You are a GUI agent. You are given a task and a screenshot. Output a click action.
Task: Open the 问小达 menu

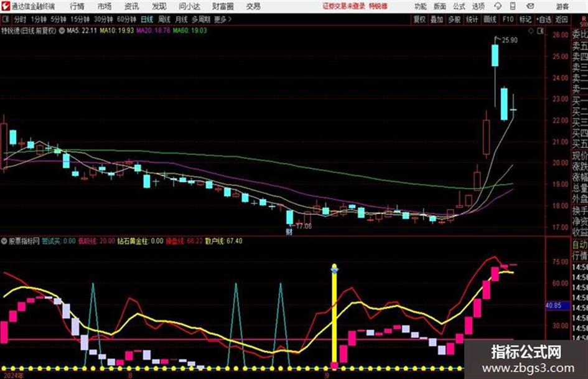189,6
